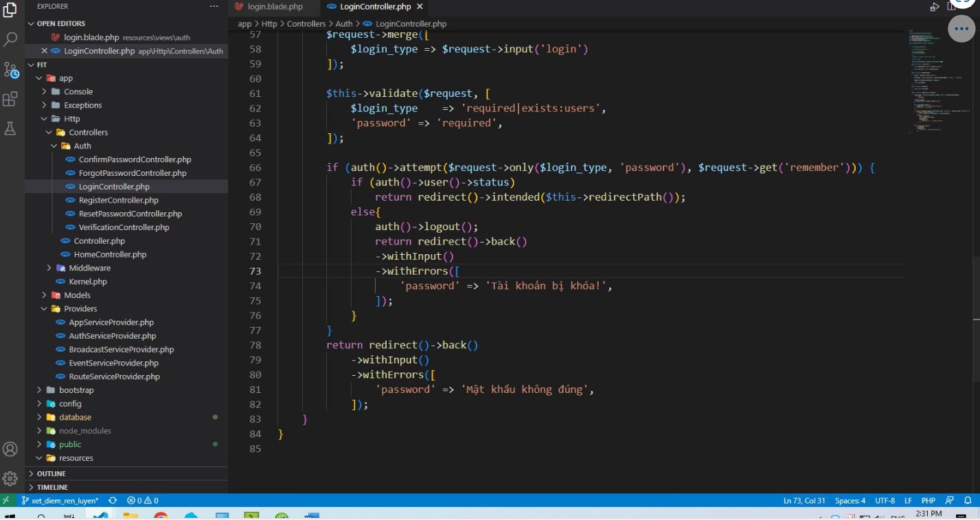Viewport: 980px width, 520px height.
Task: Click the Accounts icon in activity bar
Action: click(x=10, y=449)
